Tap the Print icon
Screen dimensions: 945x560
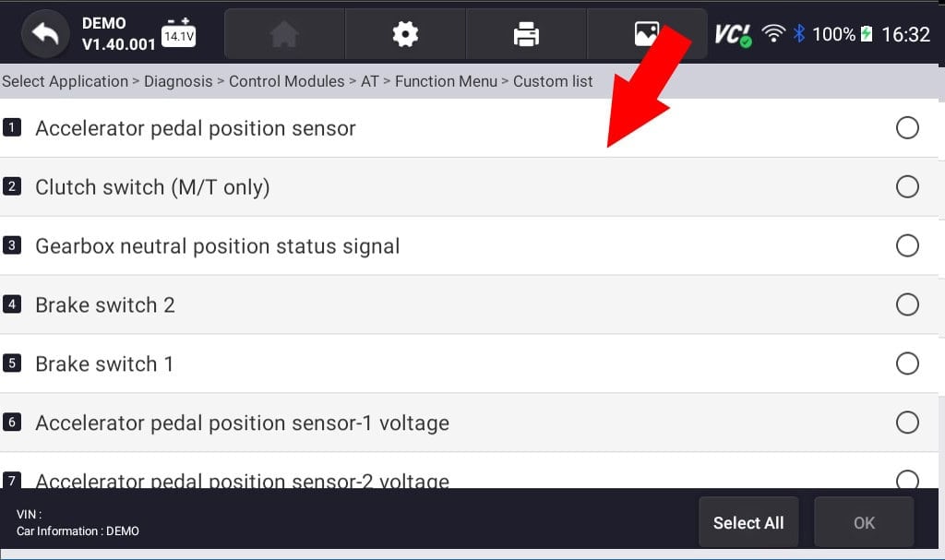pyautogui.click(x=526, y=33)
